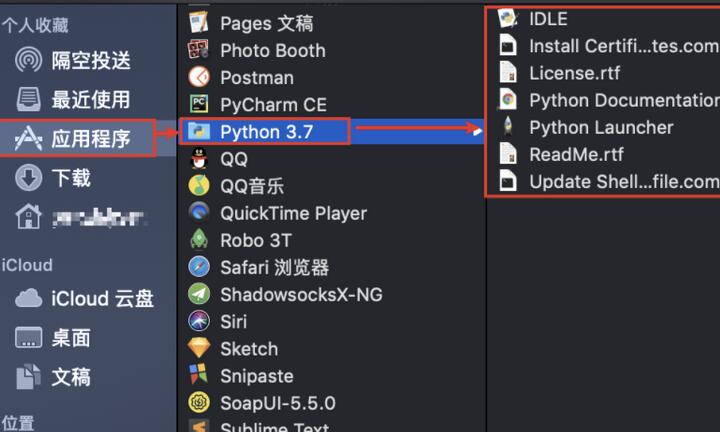Click the Postman app icon
This screenshot has height=432, width=720.
(x=199, y=77)
